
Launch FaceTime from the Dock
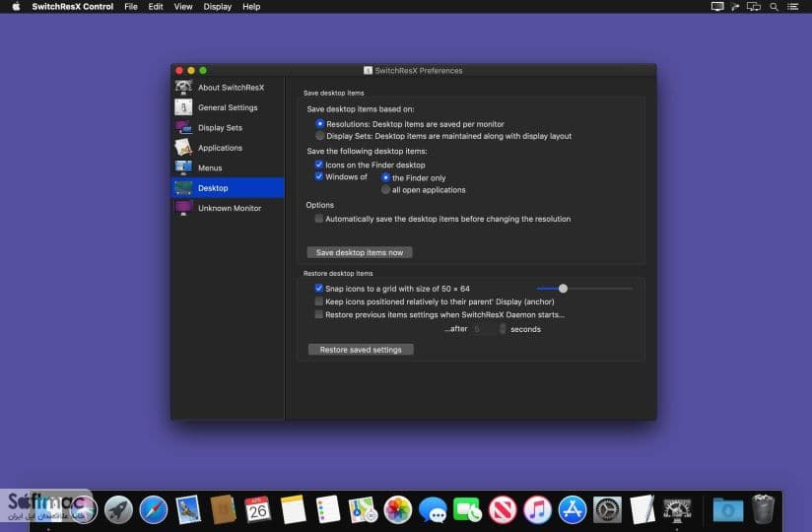click(468, 509)
